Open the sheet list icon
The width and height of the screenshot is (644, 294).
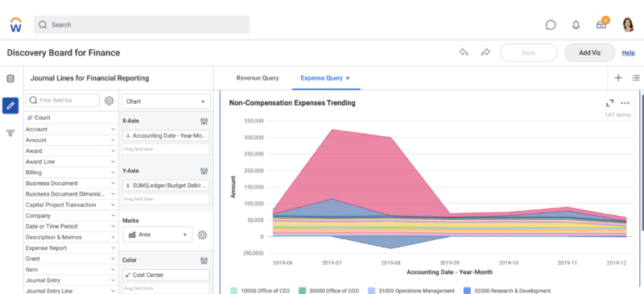pyautogui.click(x=636, y=77)
